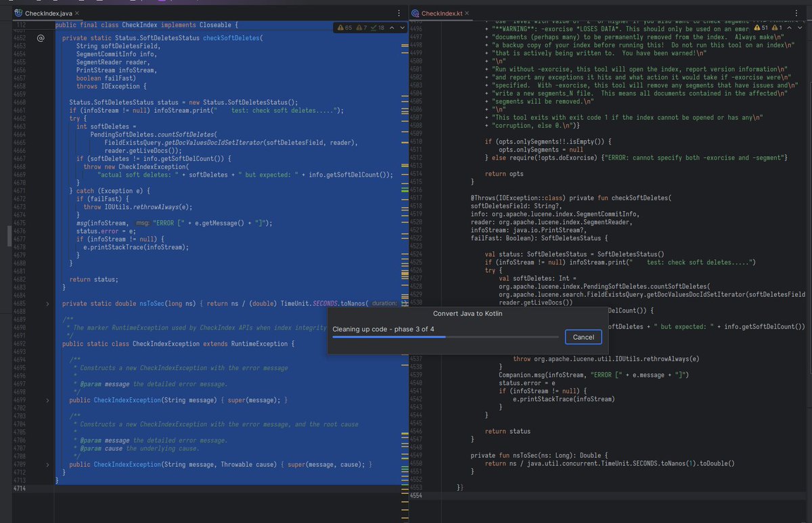Click the 65 warnings indicator in the inspections widget
The image size is (812, 523).
click(x=344, y=28)
